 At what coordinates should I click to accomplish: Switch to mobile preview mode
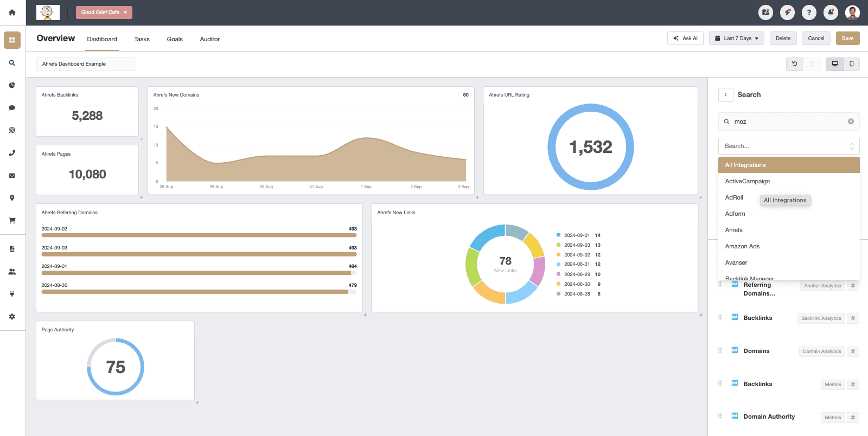(851, 64)
